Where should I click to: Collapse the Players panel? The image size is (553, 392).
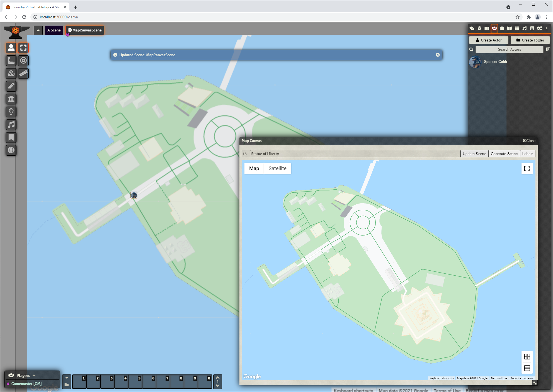pyautogui.click(x=34, y=375)
